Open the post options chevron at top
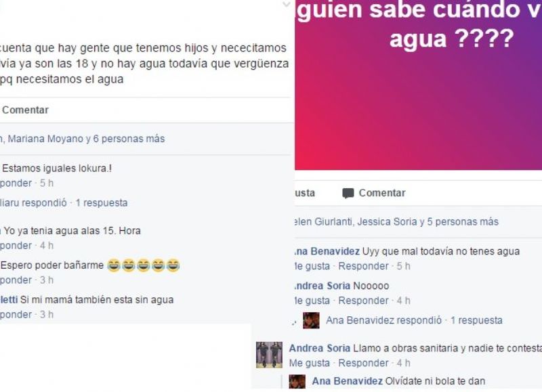Image resolution: width=542 pixels, height=392 pixels. (x=287, y=5)
